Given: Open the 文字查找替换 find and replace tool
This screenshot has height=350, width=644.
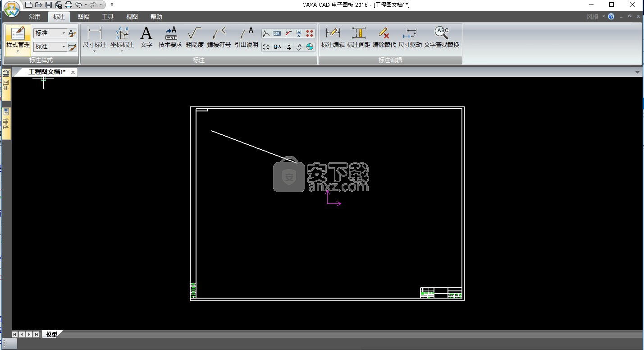Looking at the screenshot, I should click(442, 37).
